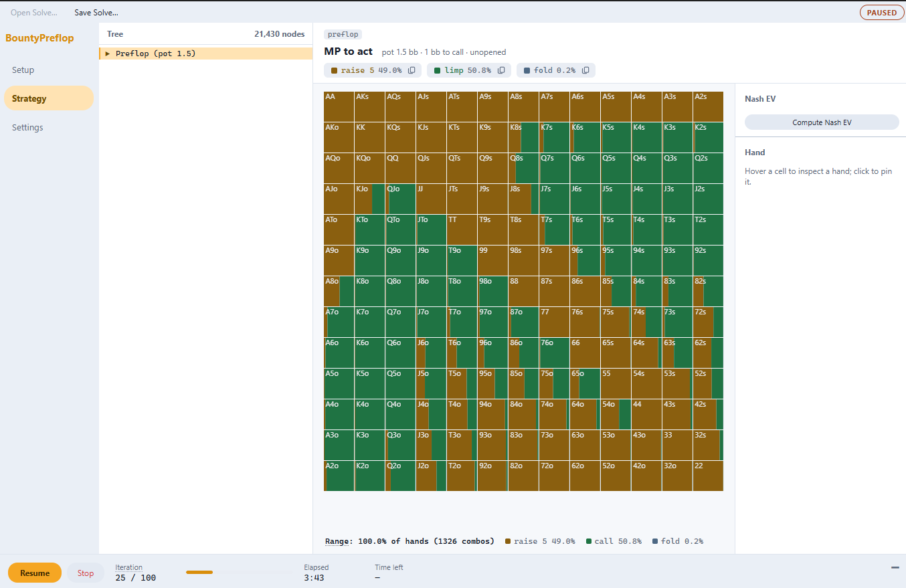
Task: Pin the 98s hand cell
Action: pyautogui.click(x=524, y=260)
